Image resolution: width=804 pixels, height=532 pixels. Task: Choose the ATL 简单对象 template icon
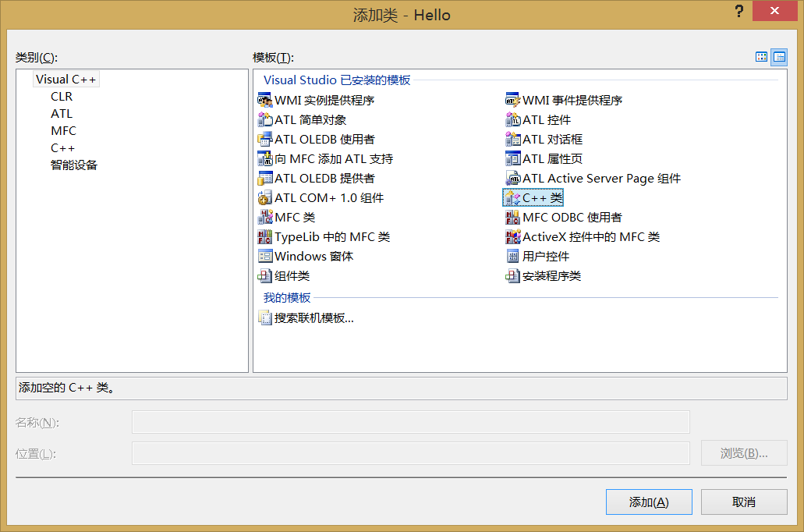point(265,120)
